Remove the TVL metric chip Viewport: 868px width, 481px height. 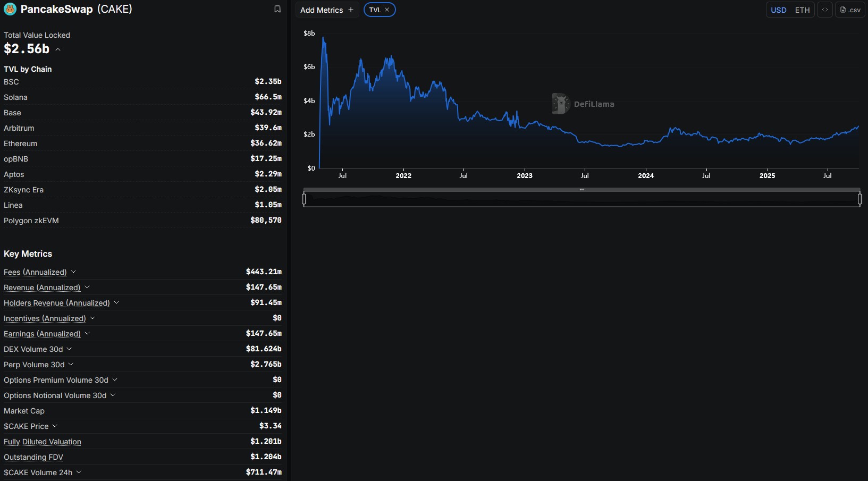(387, 10)
